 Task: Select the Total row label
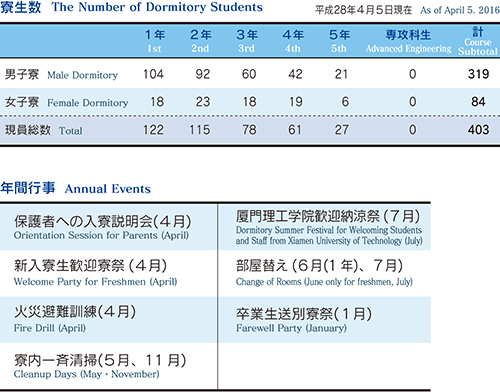tap(44, 130)
